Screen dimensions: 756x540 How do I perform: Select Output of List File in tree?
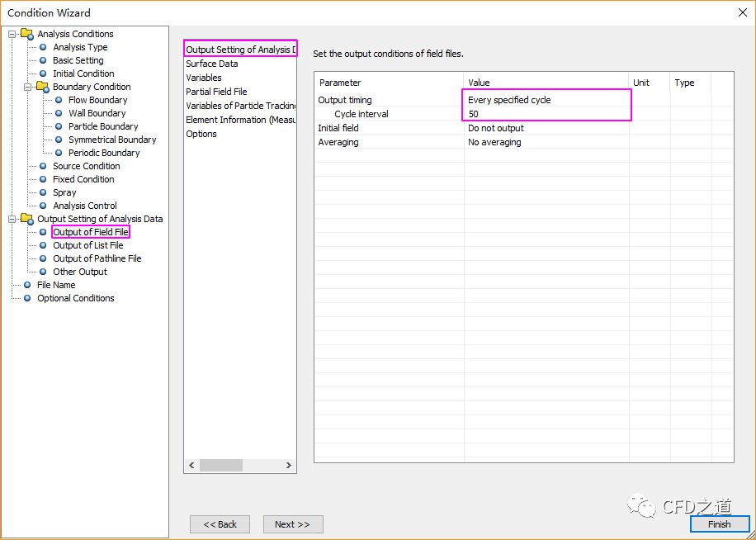pos(87,245)
